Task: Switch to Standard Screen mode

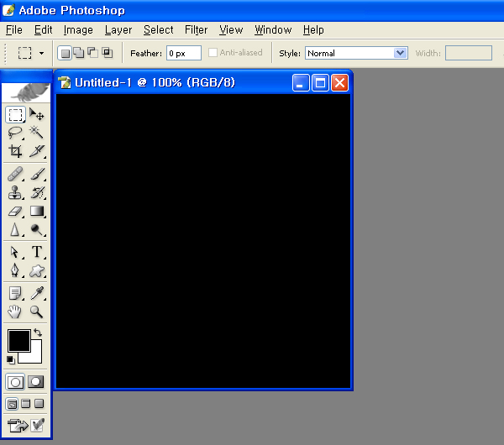Action: 12,404
